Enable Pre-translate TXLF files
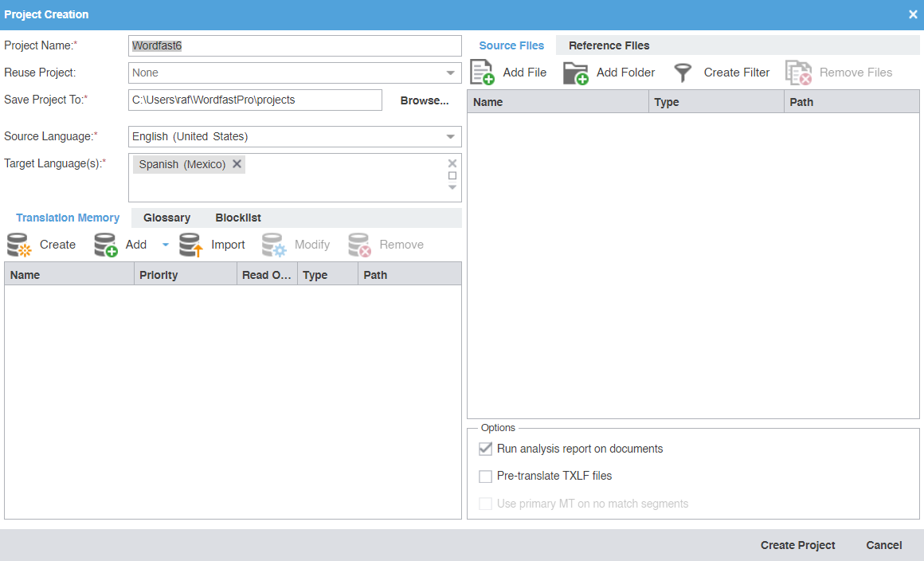Viewport: 924px width, 561px height. [x=486, y=477]
